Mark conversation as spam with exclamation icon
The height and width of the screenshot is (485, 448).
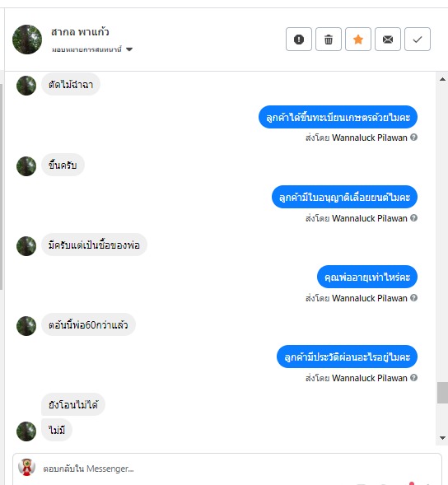(x=299, y=39)
